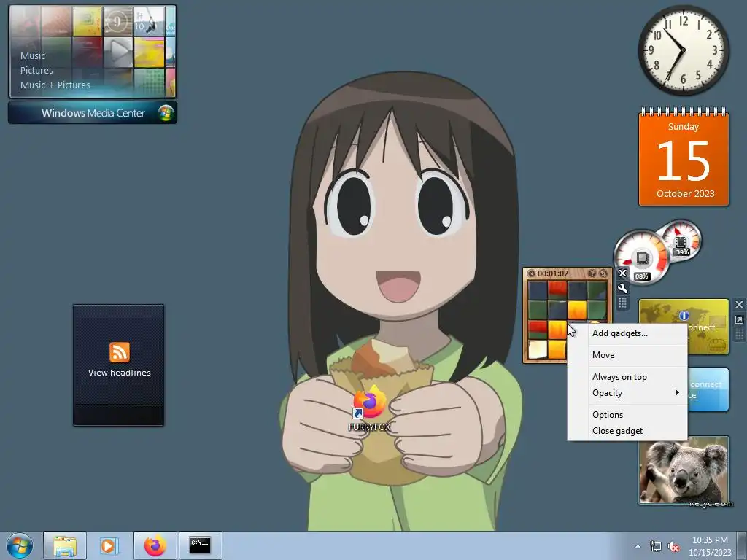Close the picture puzzle gadget with X

(622, 273)
